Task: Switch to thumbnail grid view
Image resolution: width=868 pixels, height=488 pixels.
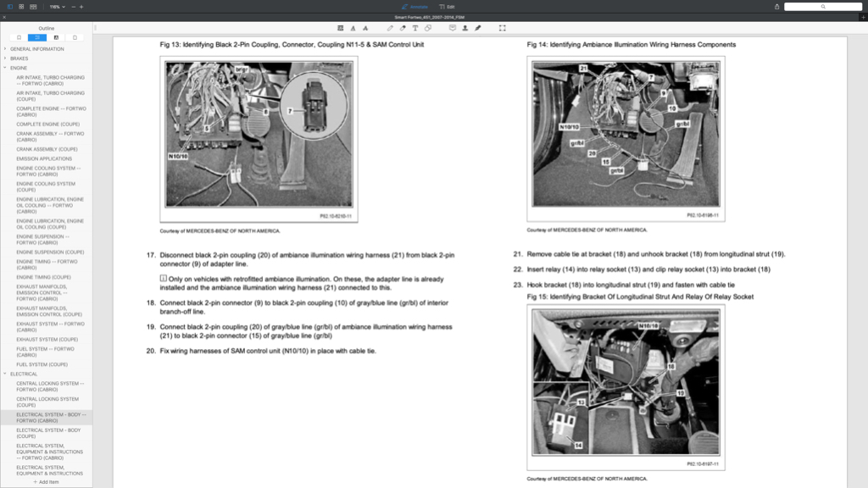Action: click(x=21, y=7)
